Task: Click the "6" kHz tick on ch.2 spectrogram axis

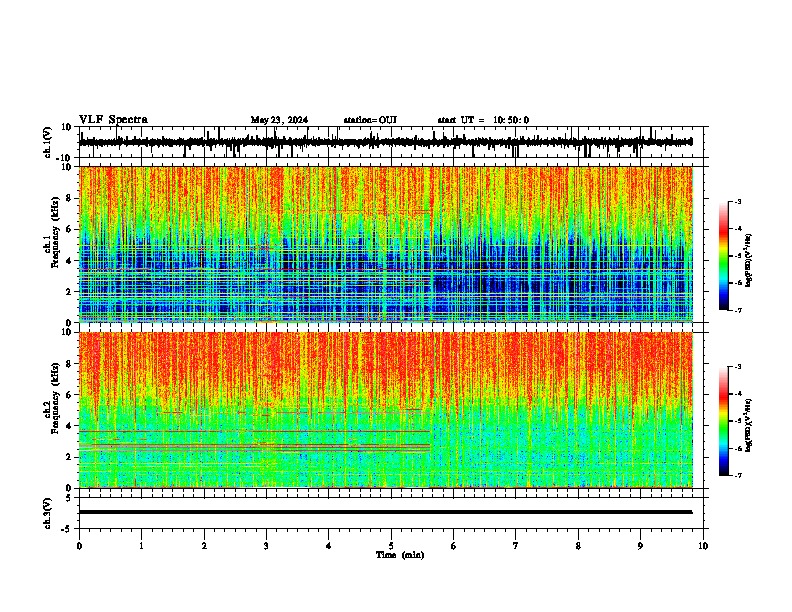Action: (x=70, y=395)
